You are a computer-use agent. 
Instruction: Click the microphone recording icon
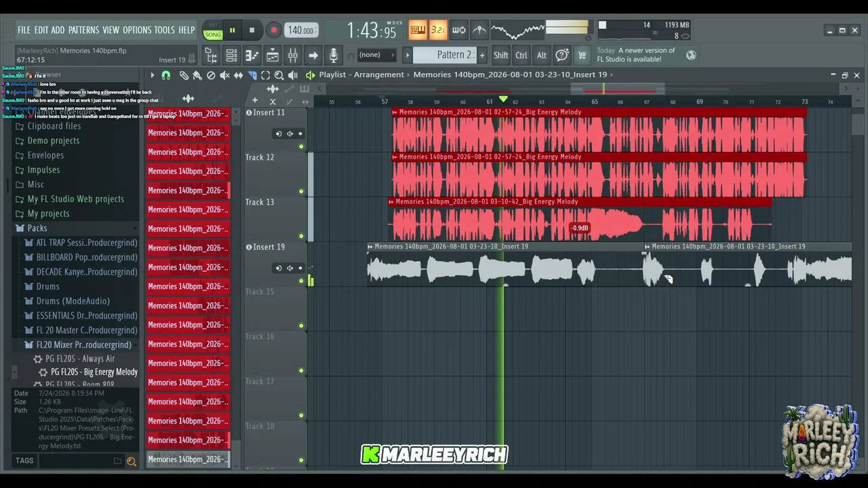click(x=333, y=56)
